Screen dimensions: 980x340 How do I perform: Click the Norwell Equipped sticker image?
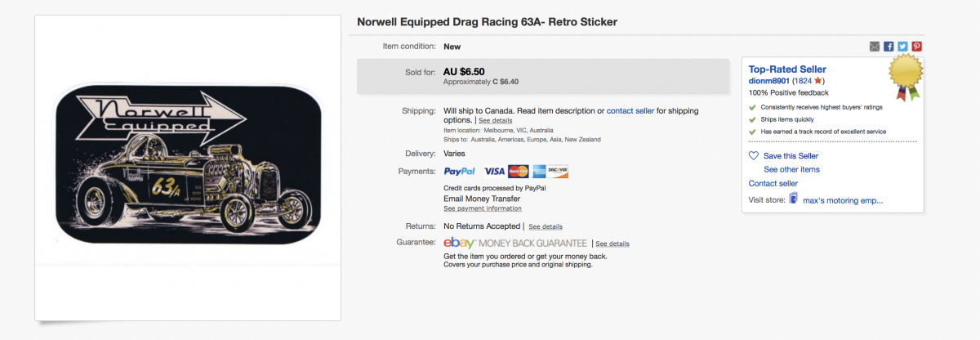tap(188, 167)
